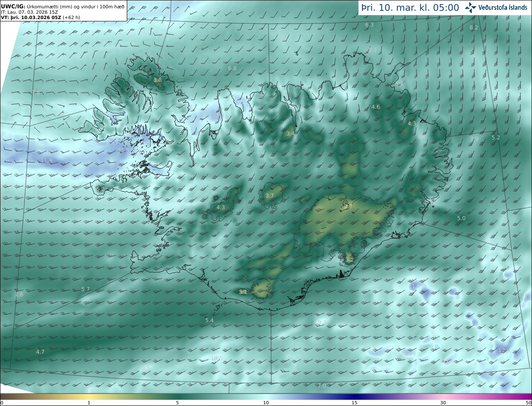Click the map value 7.8

[36, 93]
